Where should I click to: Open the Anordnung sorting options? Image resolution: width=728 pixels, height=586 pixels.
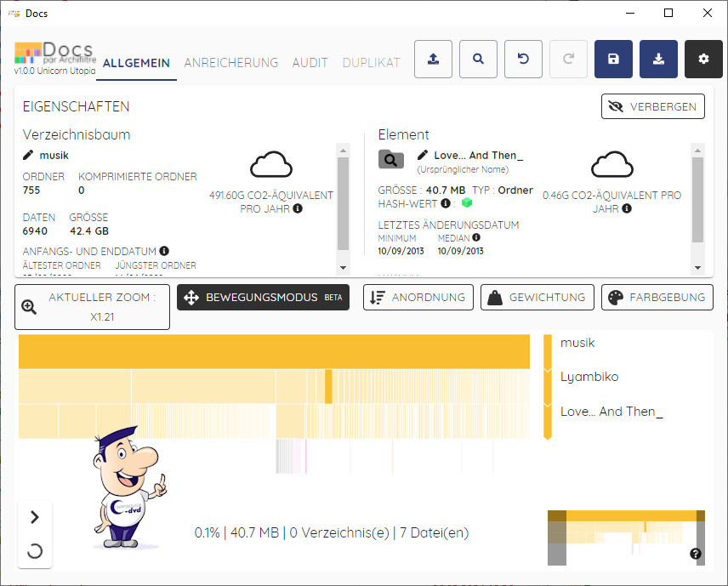[418, 298]
